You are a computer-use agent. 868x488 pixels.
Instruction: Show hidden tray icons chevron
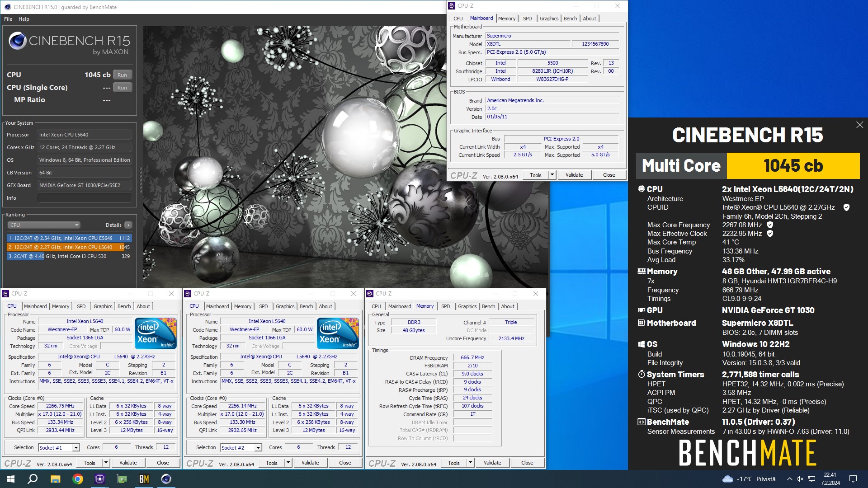coord(789,479)
